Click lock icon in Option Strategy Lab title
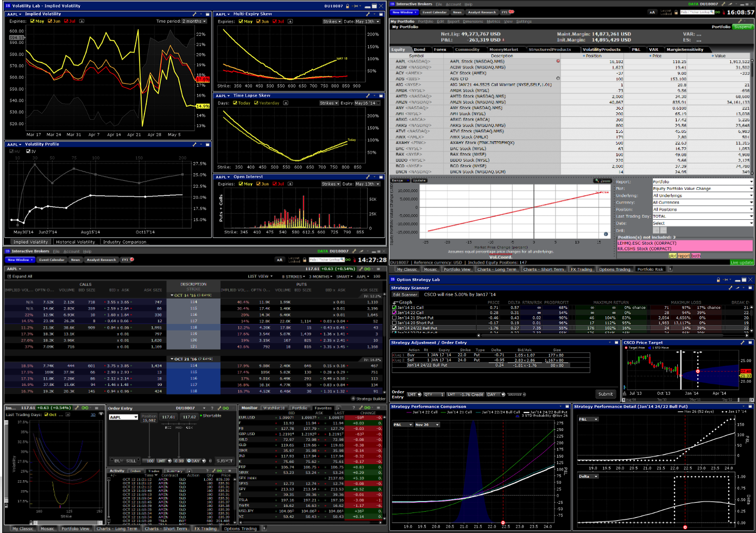756x533 pixels. tap(718, 280)
